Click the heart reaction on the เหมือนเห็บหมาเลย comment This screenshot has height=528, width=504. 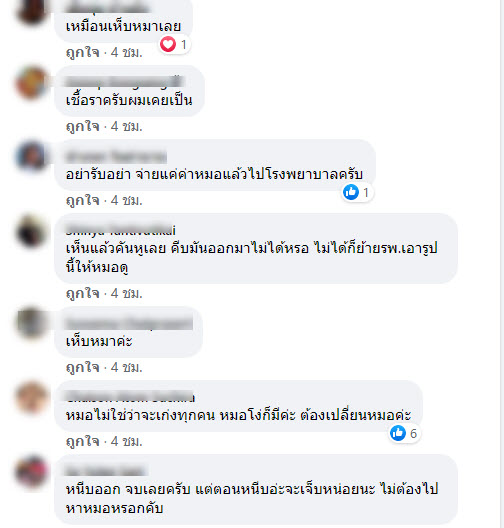[168, 44]
